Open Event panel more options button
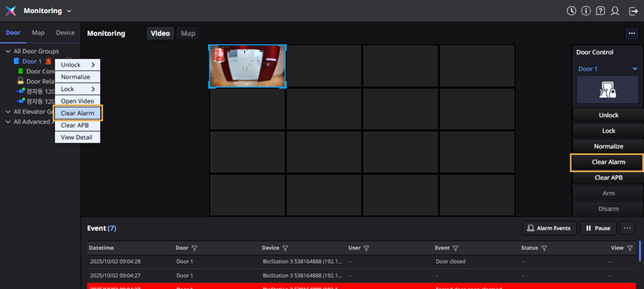Viewport: 644px width, 289px height. pyautogui.click(x=627, y=228)
